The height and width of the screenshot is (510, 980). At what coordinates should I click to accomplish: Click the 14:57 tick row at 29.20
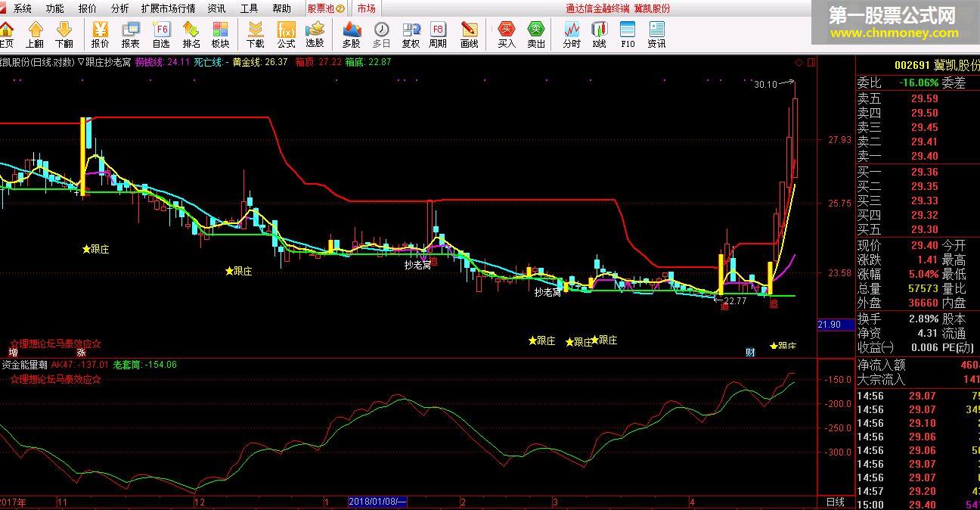tap(918, 491)
